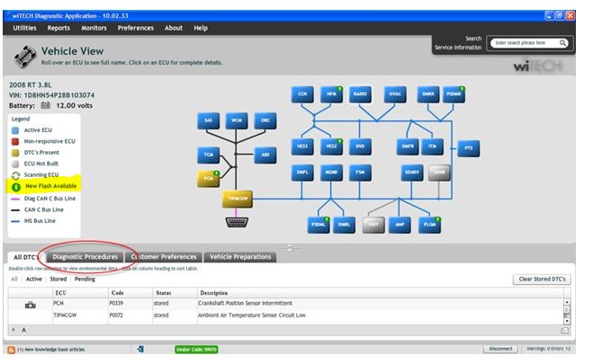The width and height of the screenshot is (593, 364).
Task: Select the CCN ECU node
Action: tap(303, 93)
